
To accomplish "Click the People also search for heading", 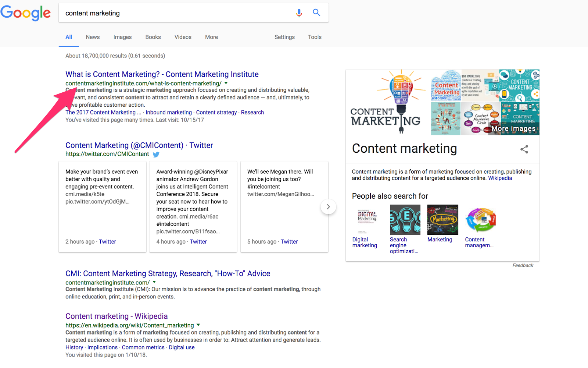I will pyautogui.click(x=390, y=196).
